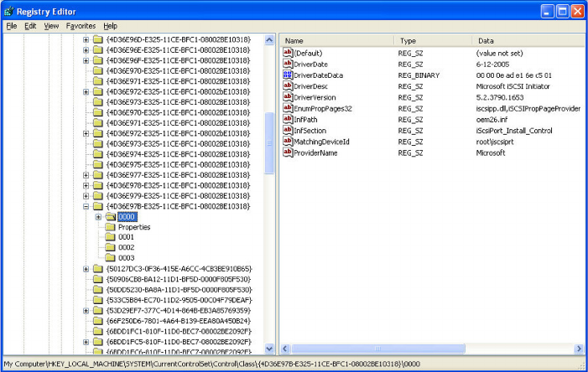Click the DriverDate string value icon
Screen dimensions: 588x372
coord(288,65)
